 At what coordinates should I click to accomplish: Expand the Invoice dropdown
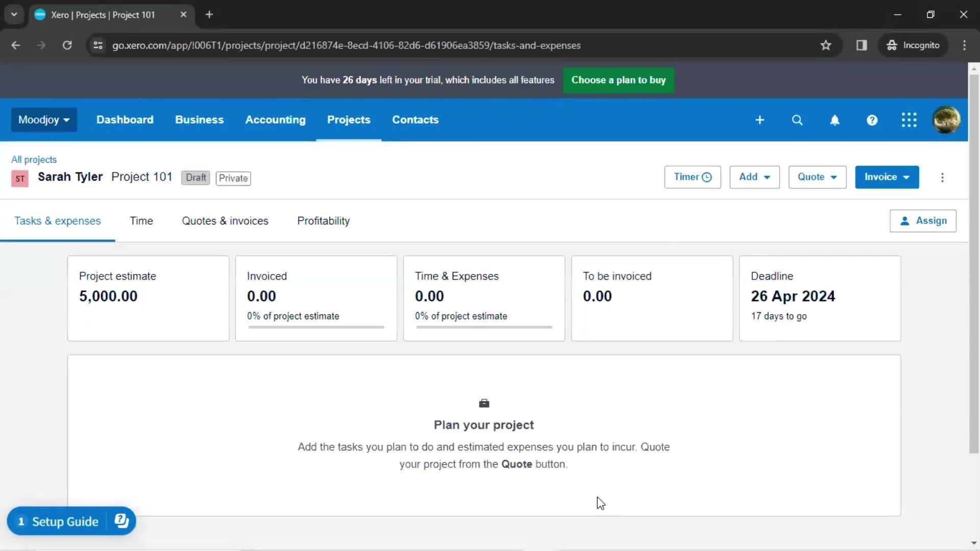[887, 177]
